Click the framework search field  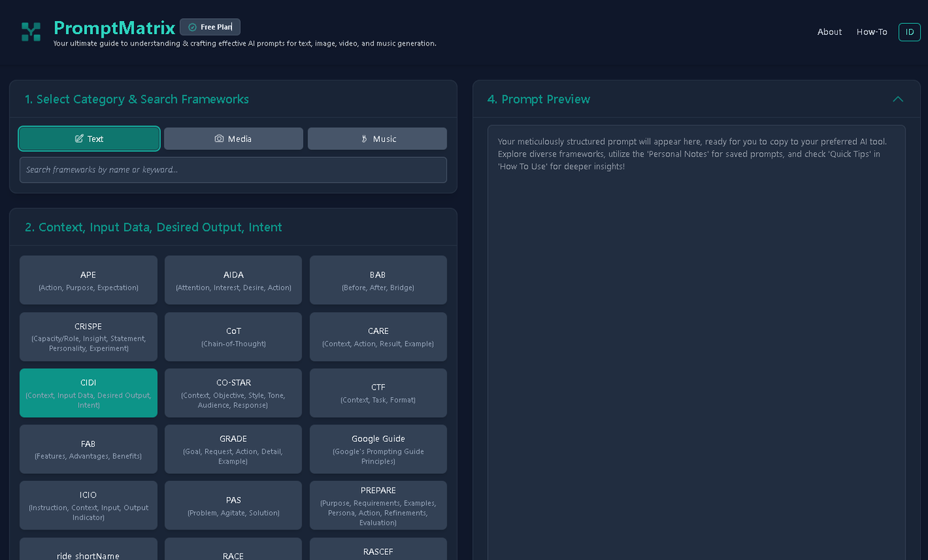coord(233,170)
